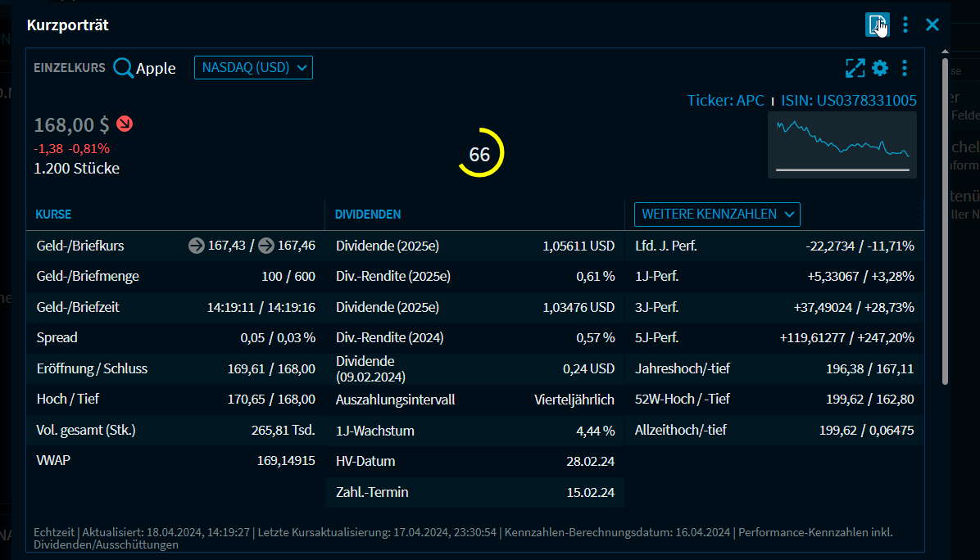980x560 pixels.
Task: Click the vertical scrollbar of the dialog
Action: tap(945, 221)
